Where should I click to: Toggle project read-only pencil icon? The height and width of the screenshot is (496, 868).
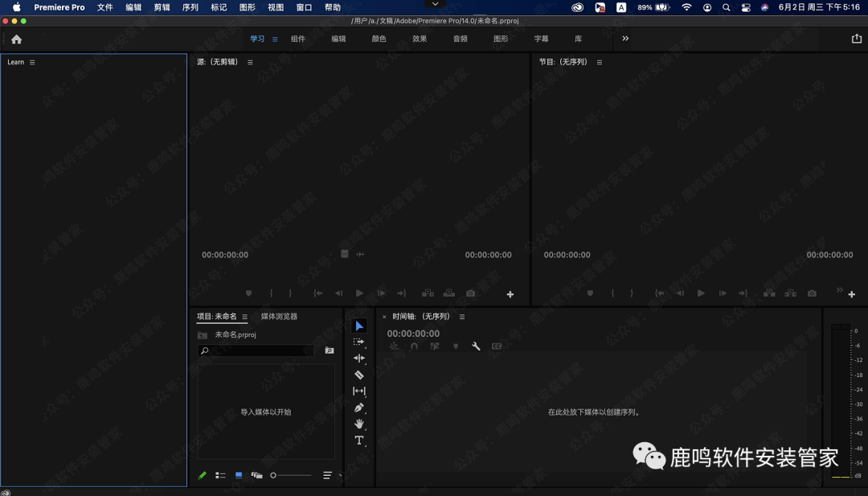tap(203, 475)
